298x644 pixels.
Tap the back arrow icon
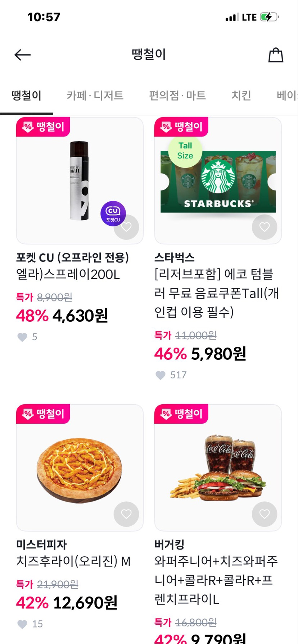click(22, 55)
